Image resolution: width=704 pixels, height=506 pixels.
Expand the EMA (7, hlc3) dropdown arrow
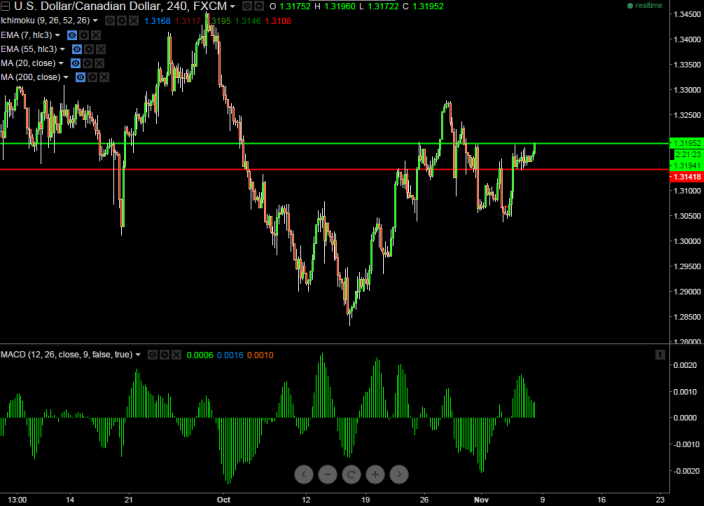pos(57,35)
